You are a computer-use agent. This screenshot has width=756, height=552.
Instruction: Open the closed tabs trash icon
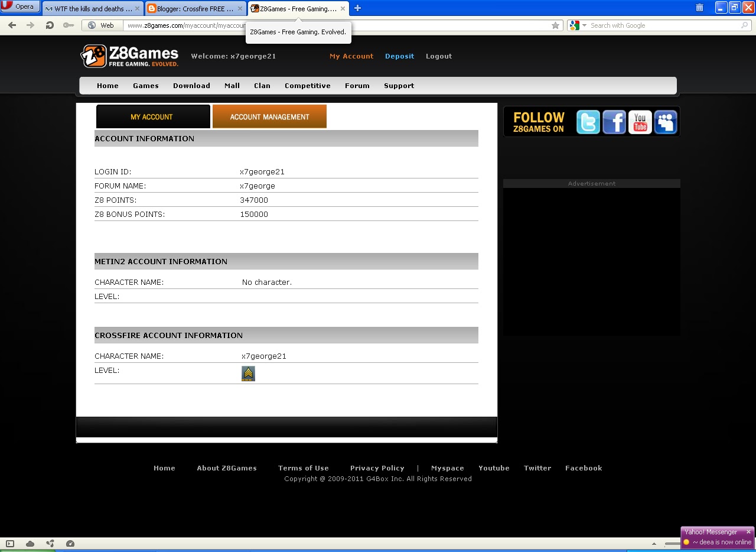pyautogui.click(x=699, y=8)
